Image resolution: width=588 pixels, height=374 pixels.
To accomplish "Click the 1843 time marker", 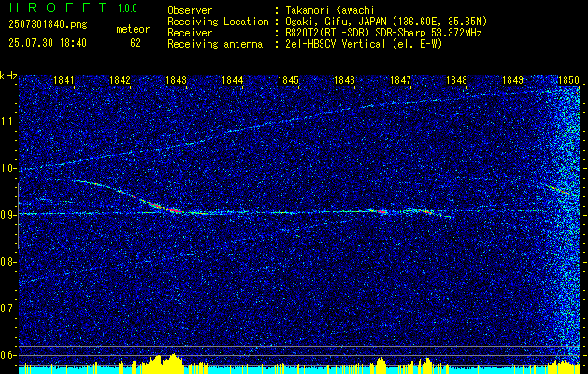I will pyautogui.click(x=177, y=79).
